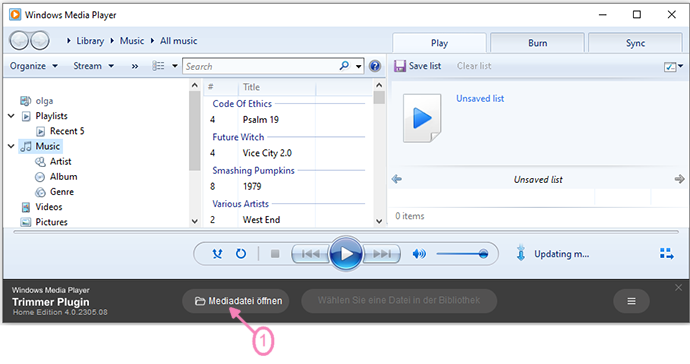Click the View options icon
Screen dimensions: 690x364
coord(158,66)
